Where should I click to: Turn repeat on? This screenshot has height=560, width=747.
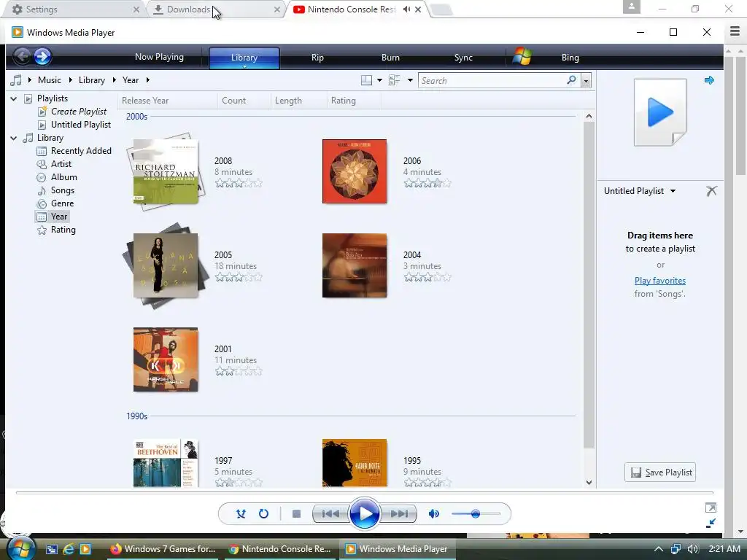263,513
